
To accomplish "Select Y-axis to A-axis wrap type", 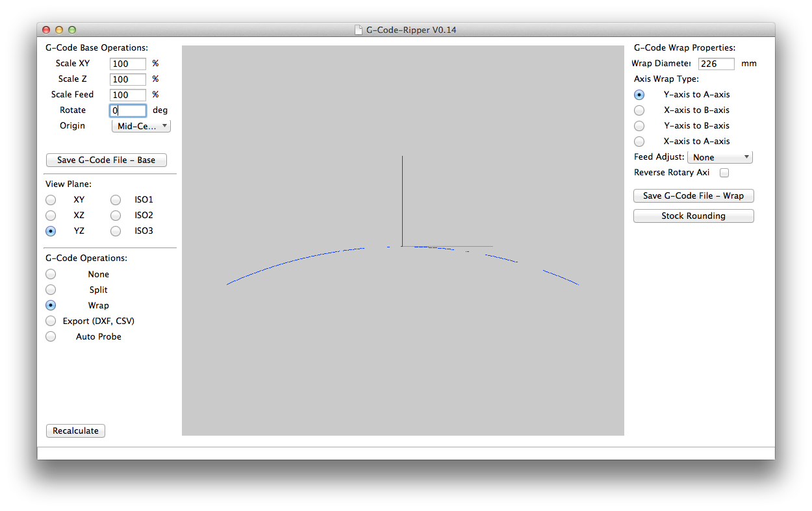I will [x=639, y=95].
